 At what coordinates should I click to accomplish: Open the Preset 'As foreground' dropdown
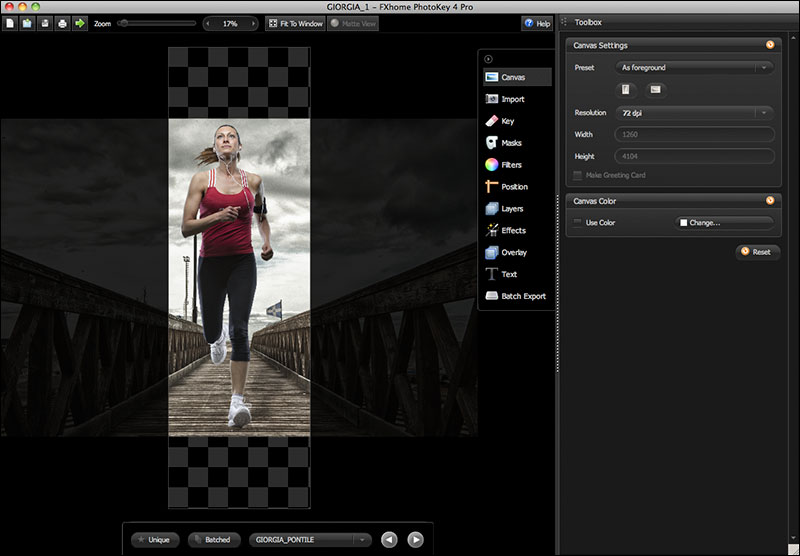tap(694, 68)
